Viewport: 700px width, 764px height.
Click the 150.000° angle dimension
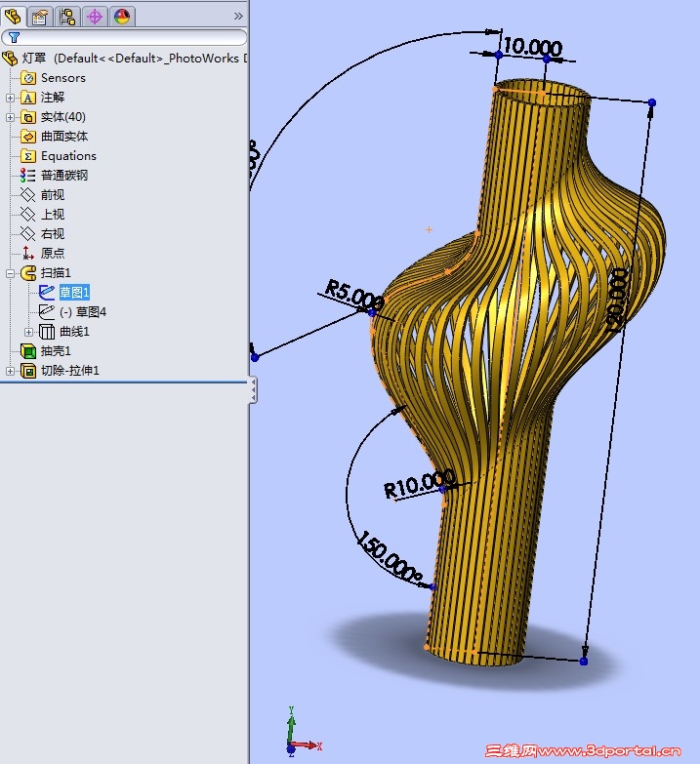(391, 558)
